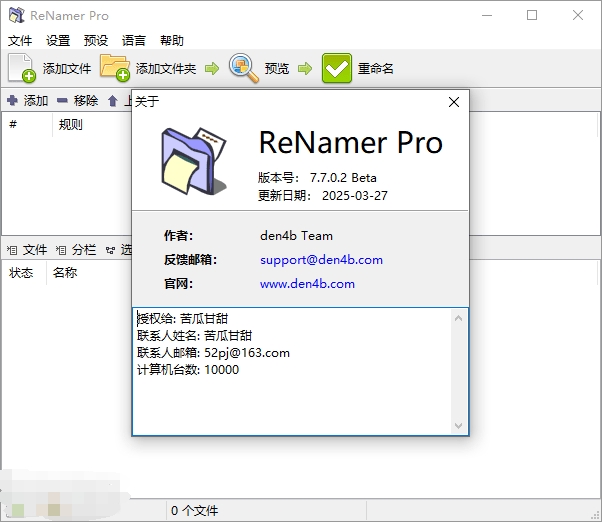Click the Add Folders (添加文件夹) folder icon
The width and height of the screenshot is (602, 522).
click(115, 68)
